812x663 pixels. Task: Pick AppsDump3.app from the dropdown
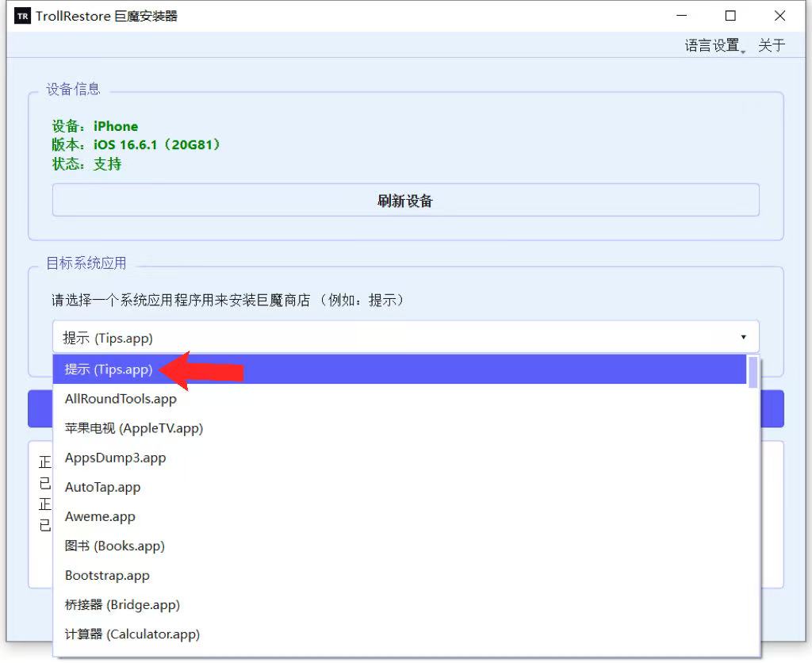pyautogui.click(x=400, y=458)
